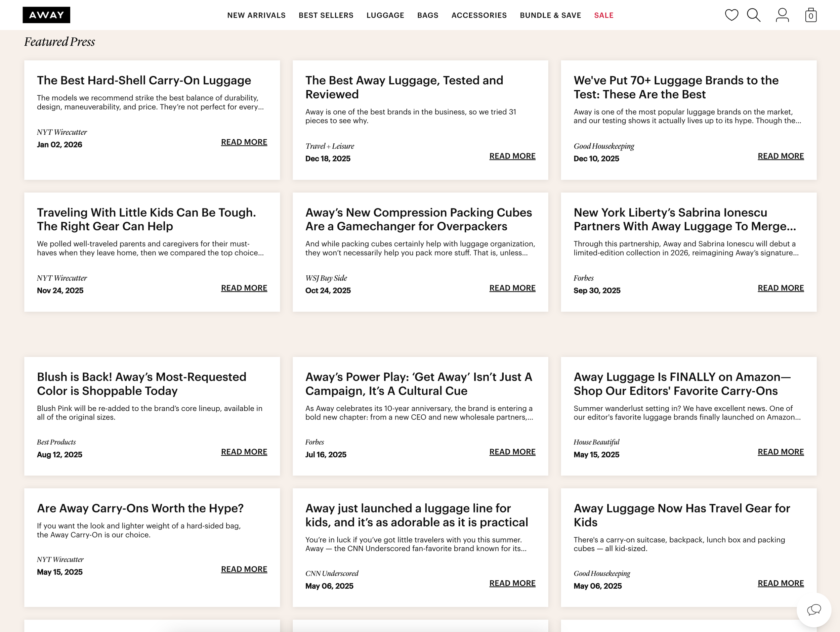Open the user account icon
Image resolution: width=840 pixels, height=632 pixels.
(782, 15)
